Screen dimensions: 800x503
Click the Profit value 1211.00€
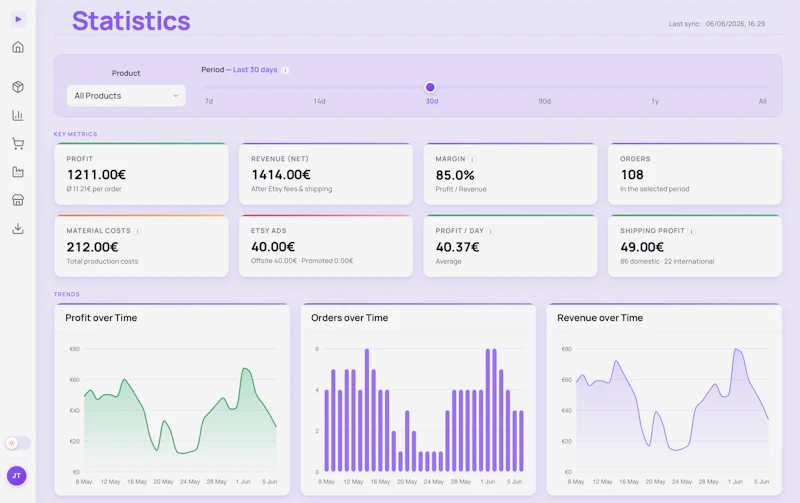click(x=96, y=174)
